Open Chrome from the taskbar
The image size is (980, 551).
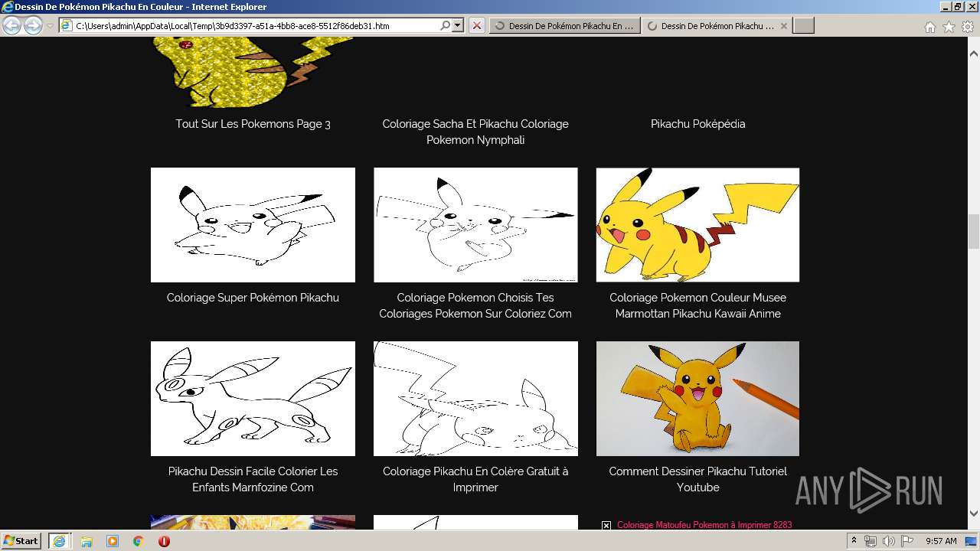(139, 541)
